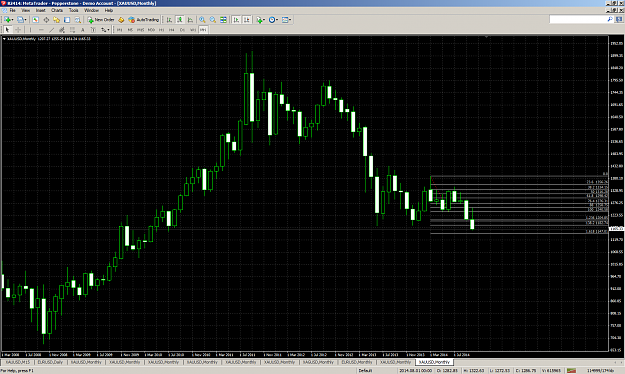625x374 pixels.
Task: Select the Text Label tool
Action: coord(93,30)
